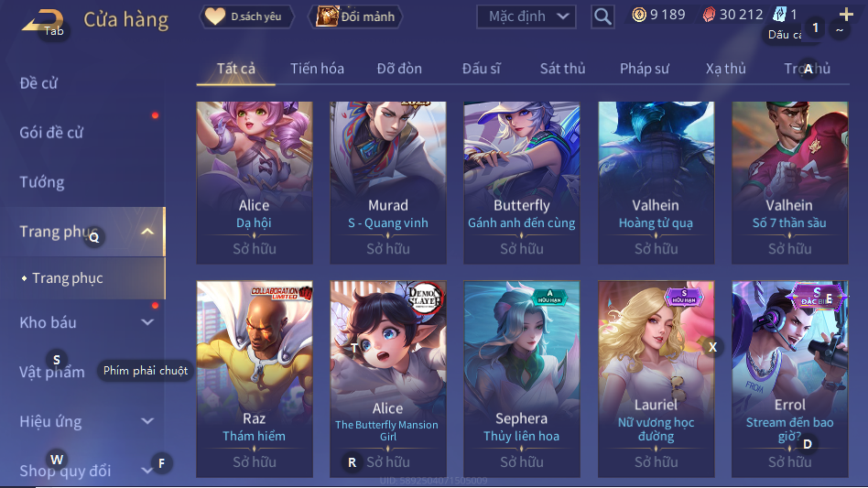Select the Murad S - Quang vinh skin

pyautogui.click(x=388, y=182)
